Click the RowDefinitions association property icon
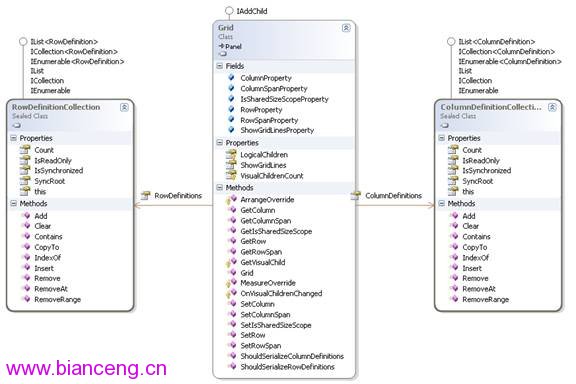576x384 pixels. coord(146,195)
